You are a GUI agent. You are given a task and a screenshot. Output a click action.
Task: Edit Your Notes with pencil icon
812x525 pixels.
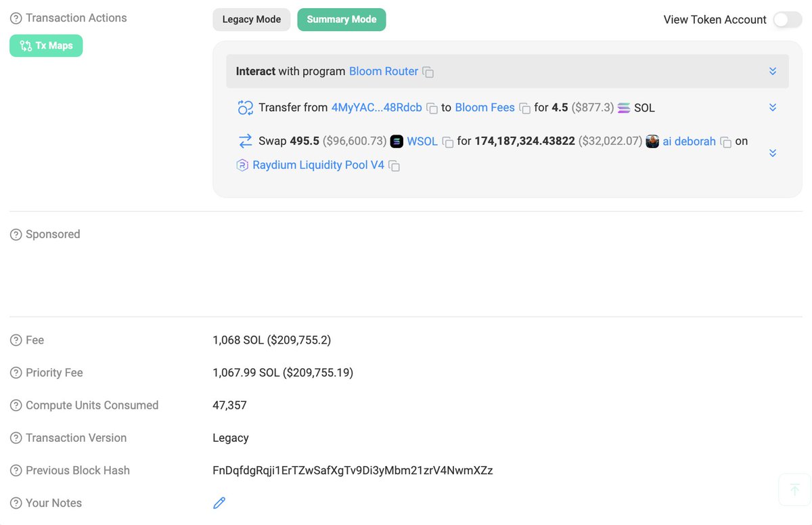pyautogui.click(x=219, y=503)
